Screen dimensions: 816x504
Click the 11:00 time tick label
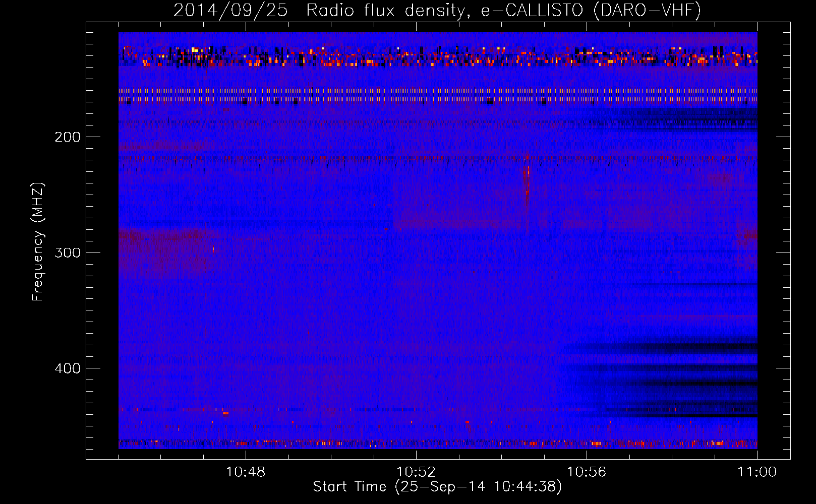point(757,472)
